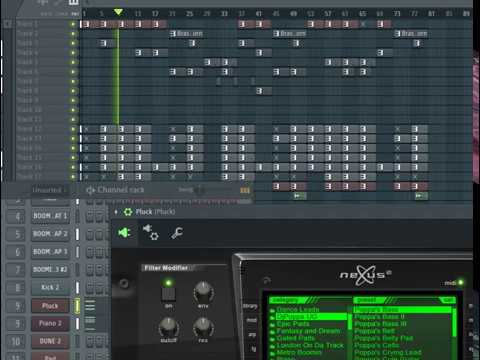The image size is (480, 360).
Task: Mute Track 8 in the playlist
Action: pos(73,91)
